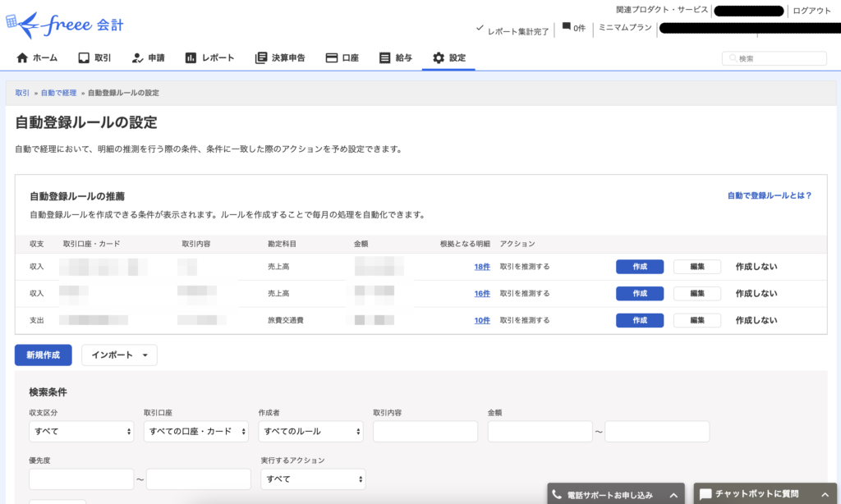Image resolution: width=841 pixels, height=504 pixels.
Task: Open the 申請 requests menu
Action: click(x=148, y=58)
